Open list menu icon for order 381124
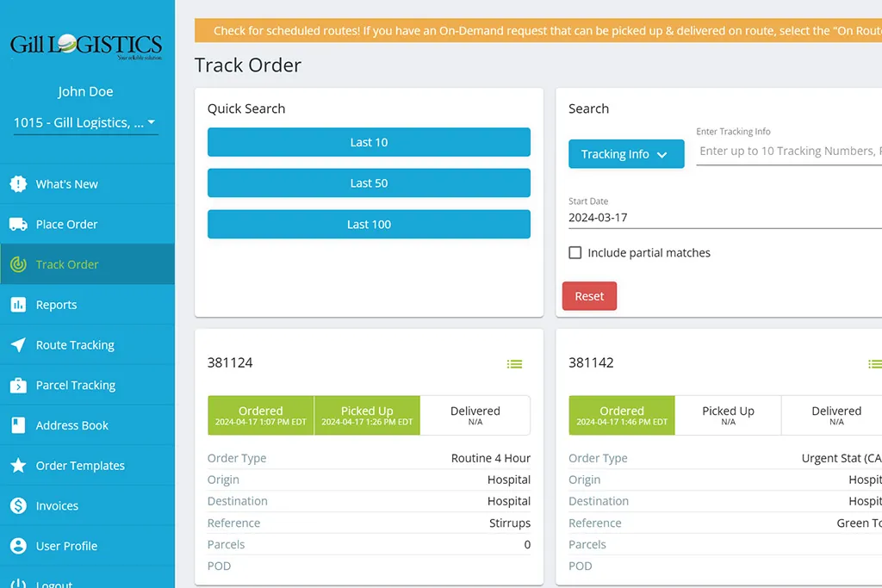882x588 pixels. pos(514,364)
